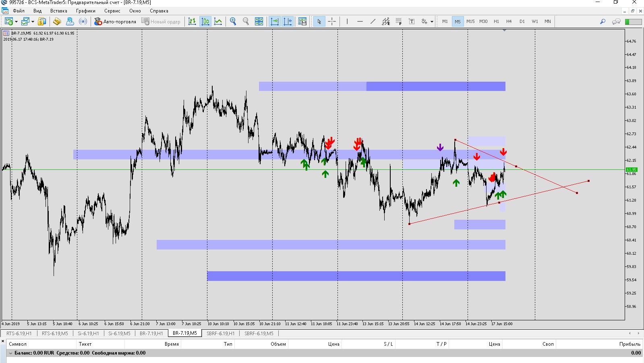The image size is (644, 363).
Task: Open the Вставка menu
Action: (59, 11)
